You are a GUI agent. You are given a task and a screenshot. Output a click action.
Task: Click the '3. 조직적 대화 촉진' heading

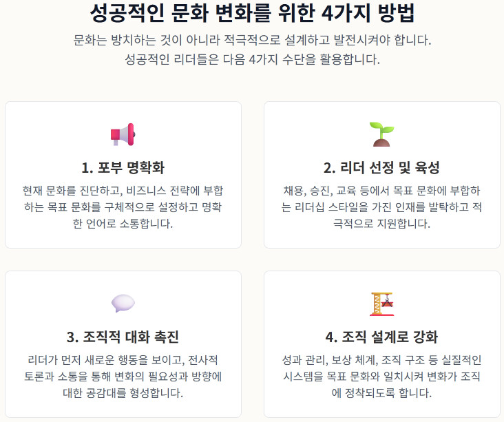coord(123,337)
